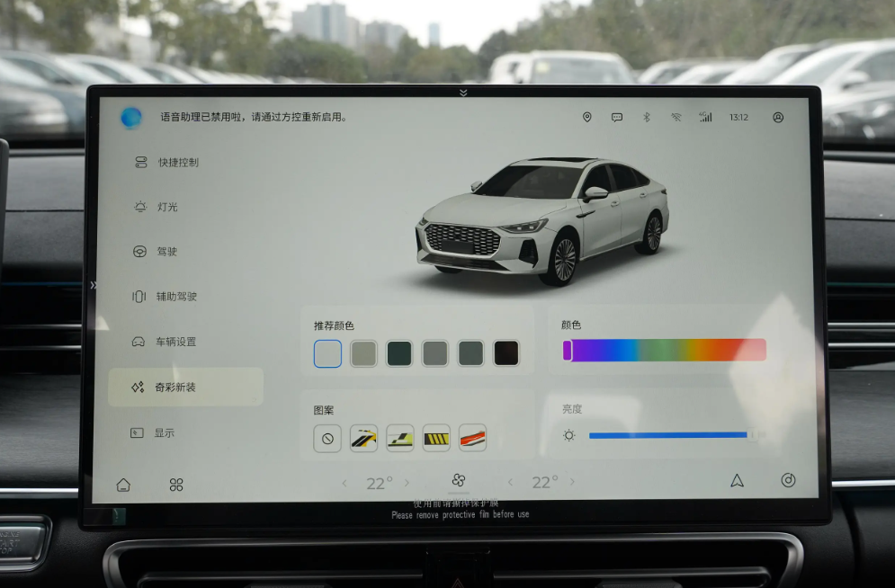895x588 pixels.
Task: Select the yellow-black hazard bars pattern
Action: pyautogui.click(x=436, y=439)
